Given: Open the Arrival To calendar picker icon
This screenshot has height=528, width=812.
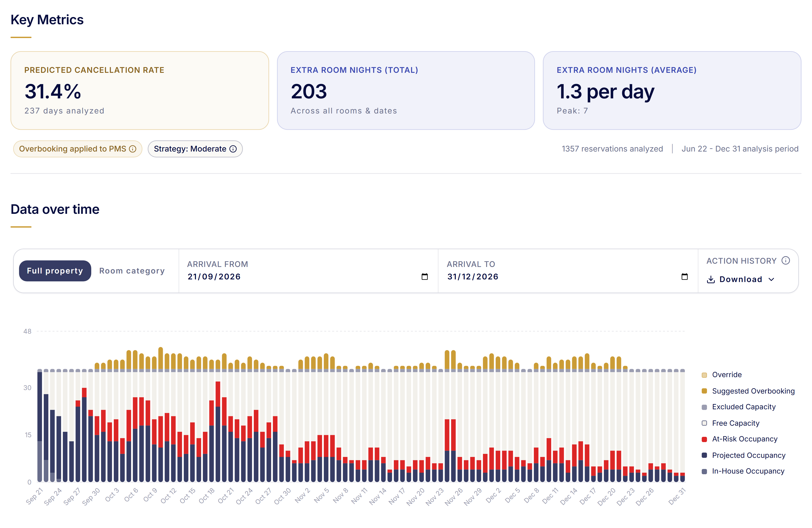Looking at the screenshot, I should tap(684, 276).
